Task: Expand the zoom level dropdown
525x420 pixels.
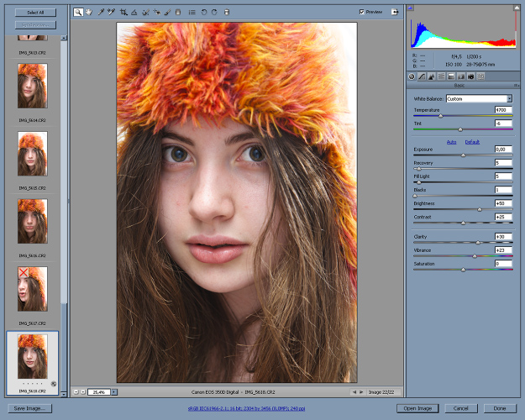Action: (x=114, y=391)
